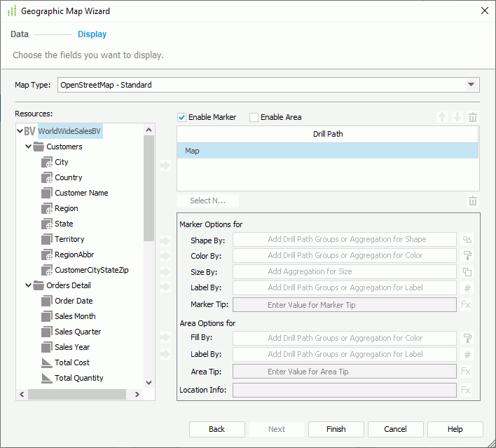This screenshot has width=496, height=448.
Task: Collapse the Customers folder in Resources
Action: tap(29, 147)
